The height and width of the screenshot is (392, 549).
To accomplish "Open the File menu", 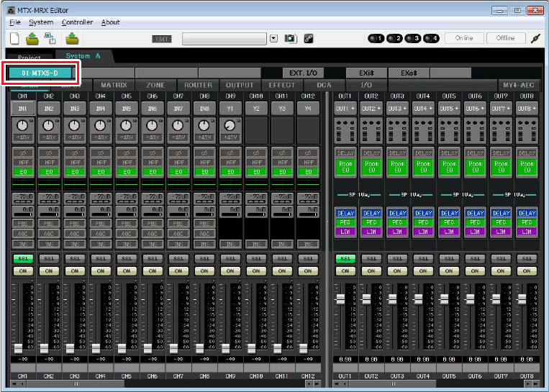I will pyautogui.click(x=14, y=22).
